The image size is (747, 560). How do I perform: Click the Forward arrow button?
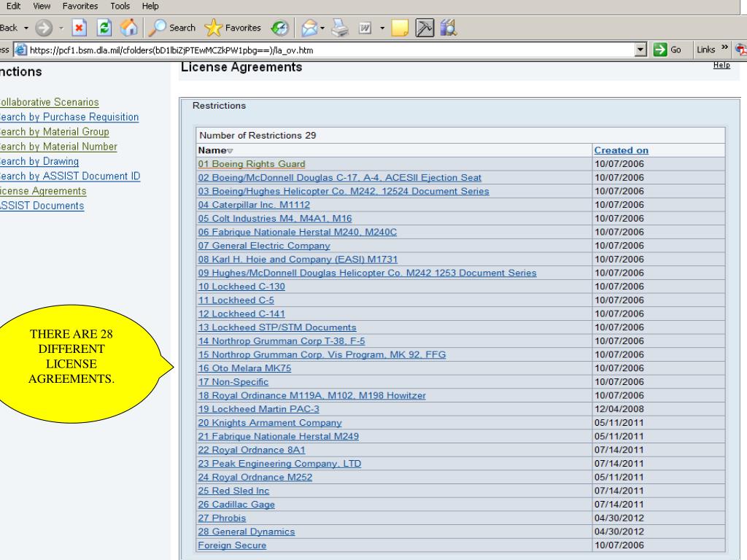tap(44, 28)
